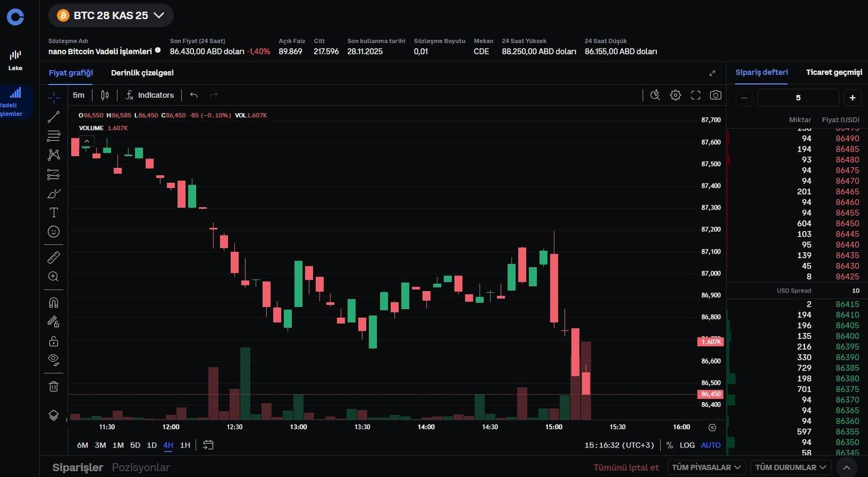868x477 pixels.
Task: Open the TÜM PIYASALAR dropdown
Action: click(706, 467)
